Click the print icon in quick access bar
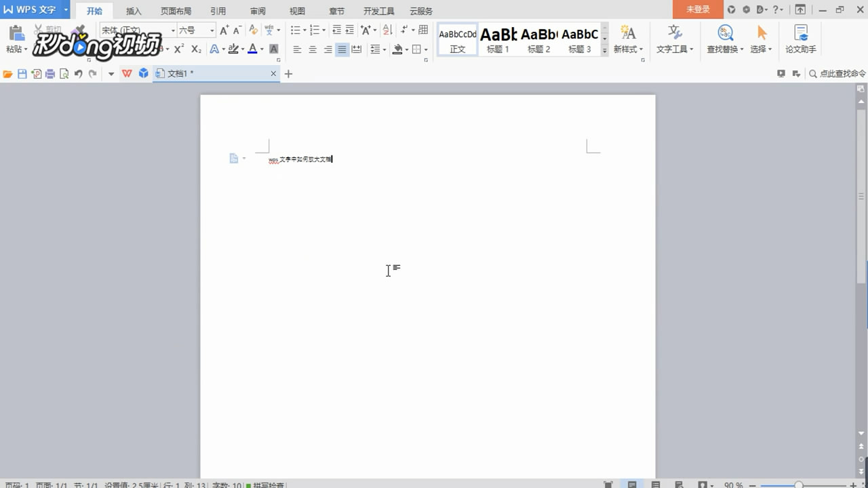This screenshot has width=868, height=488. [x=50, y=74]
